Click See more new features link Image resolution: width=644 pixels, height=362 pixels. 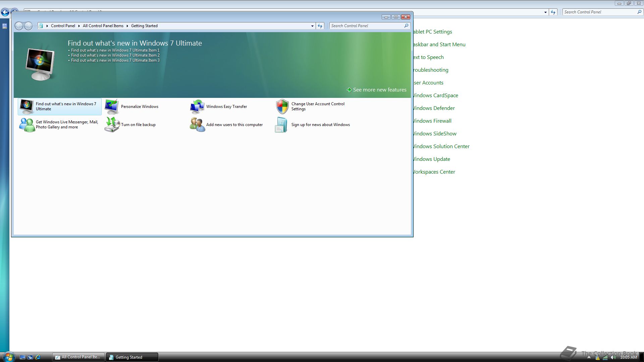[x=380, y=90]
